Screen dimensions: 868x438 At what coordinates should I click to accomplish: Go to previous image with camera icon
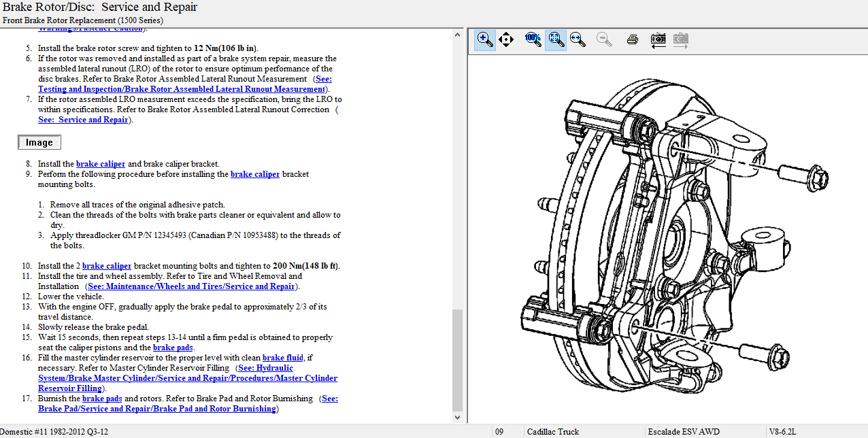coord(658,39)
